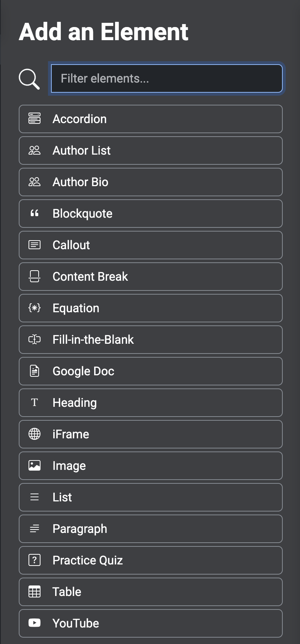Click the YouTube play icon
Screen dimensions: 300x644
pos(34,623)
